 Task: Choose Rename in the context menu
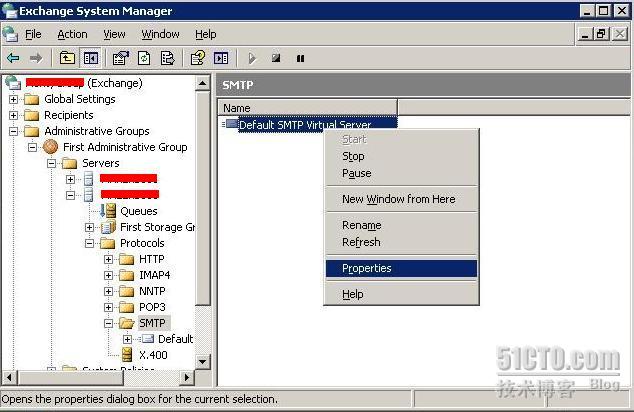[402, 225]
